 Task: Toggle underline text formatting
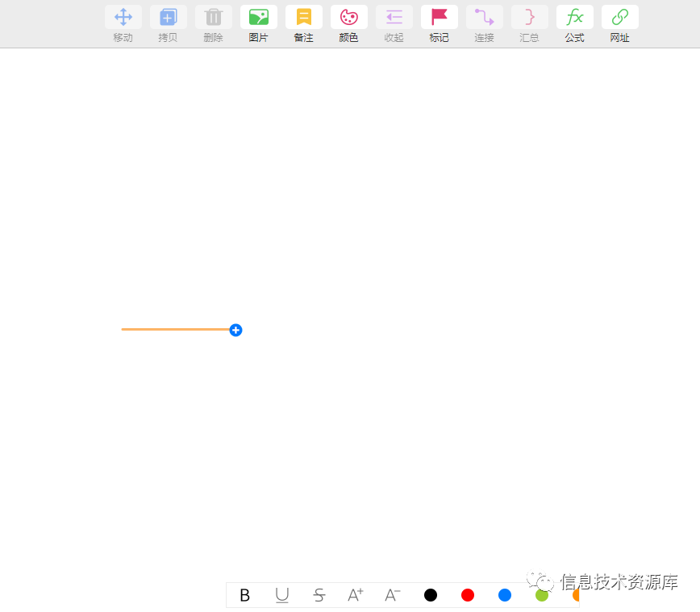coord(282,595)
